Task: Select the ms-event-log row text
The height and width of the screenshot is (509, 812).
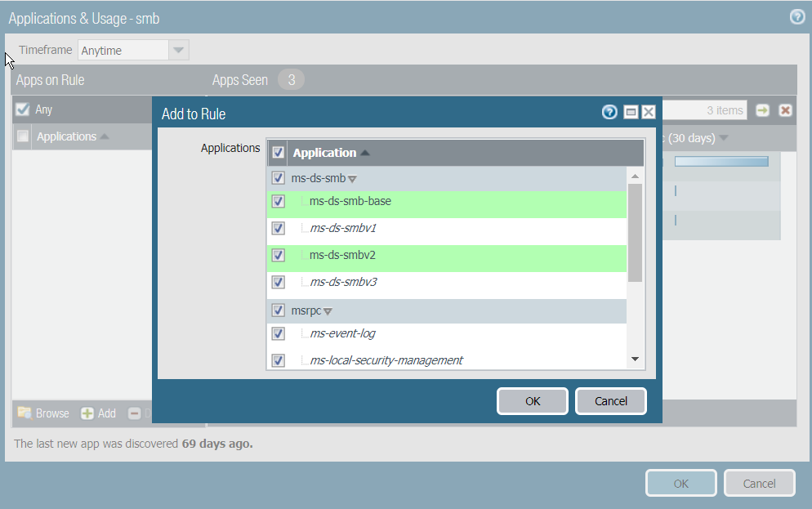Action: point(342,333)
